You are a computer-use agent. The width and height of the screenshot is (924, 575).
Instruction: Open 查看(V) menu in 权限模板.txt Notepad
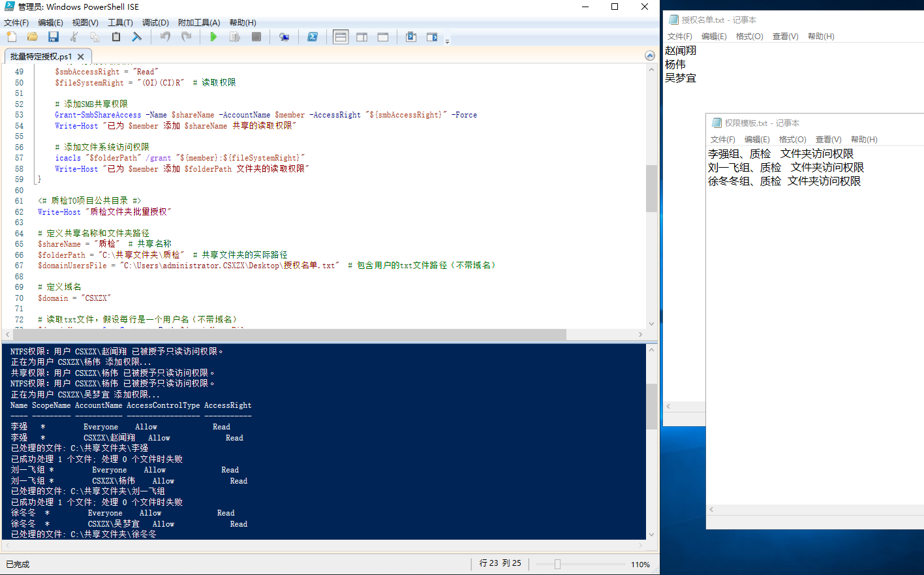[x=828, y=139]
